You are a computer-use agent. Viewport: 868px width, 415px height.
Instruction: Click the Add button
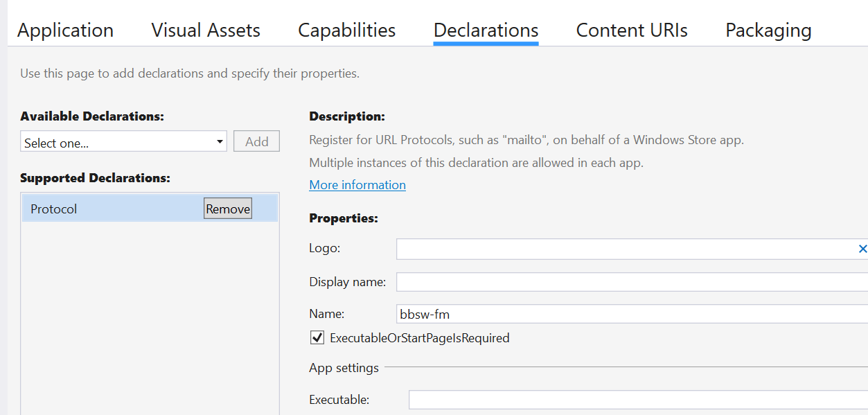point(256,141)
